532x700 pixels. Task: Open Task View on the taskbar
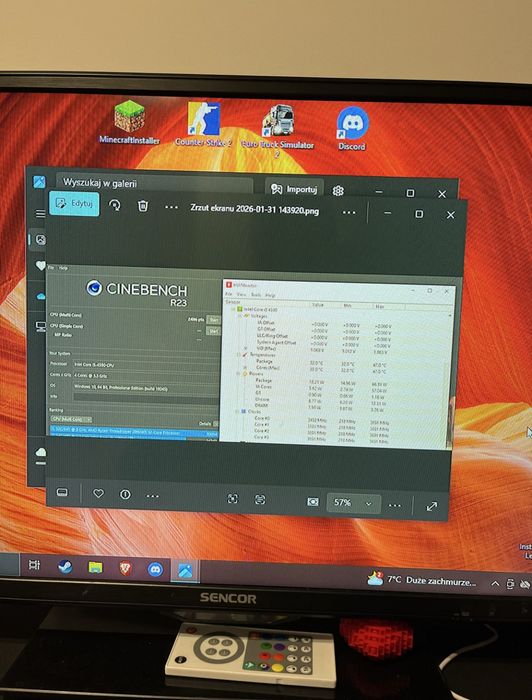tap(34, 564)
